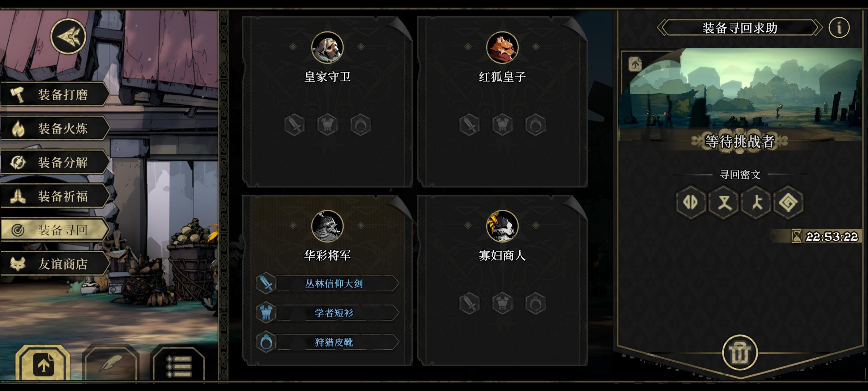Select the 装备打磨 menu item

[x=54, y=94]
